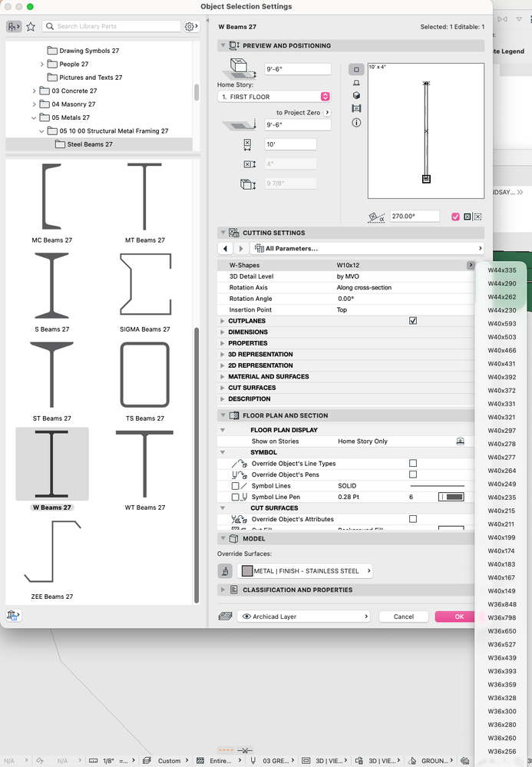
Task: Select SIGMA Beams 27 object
Action: [145, 285]
